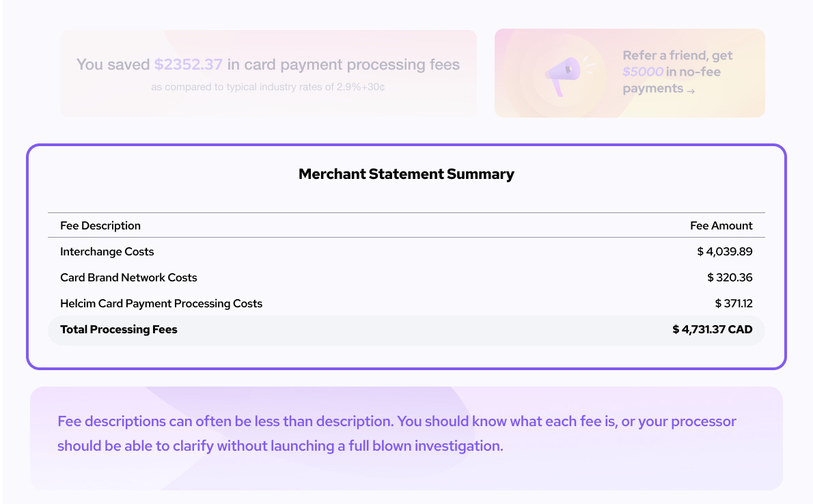The image size is (813, 504).
Task: Select Helcim Card Payment Processing Costs row
Action: click(x=406, y=303)
